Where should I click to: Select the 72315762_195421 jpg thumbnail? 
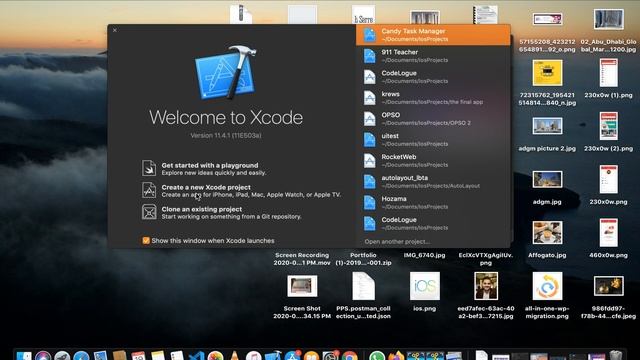click(547, 73)
